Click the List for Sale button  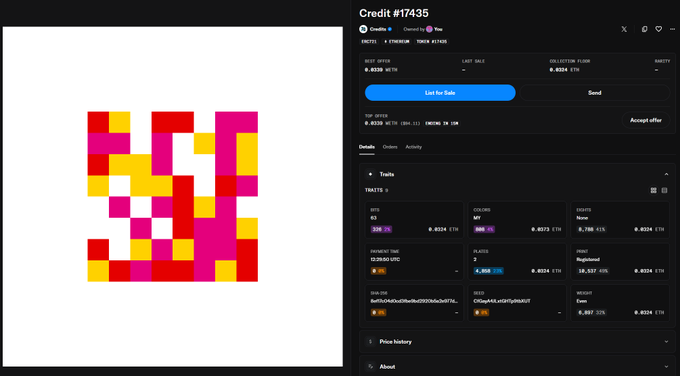point(440,93)
